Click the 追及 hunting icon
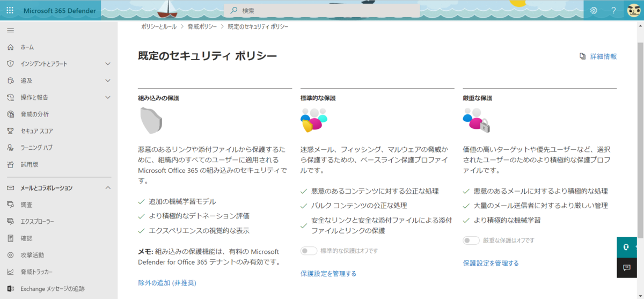Screen dimensions: 644x299 pyautogui.click(x=10, y=81)
